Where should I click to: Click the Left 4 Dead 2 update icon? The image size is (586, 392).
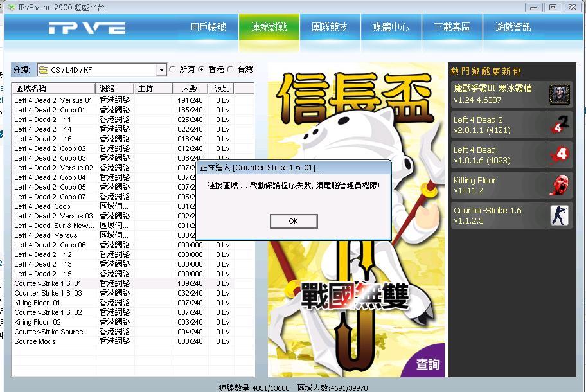(x=559, y=125)
